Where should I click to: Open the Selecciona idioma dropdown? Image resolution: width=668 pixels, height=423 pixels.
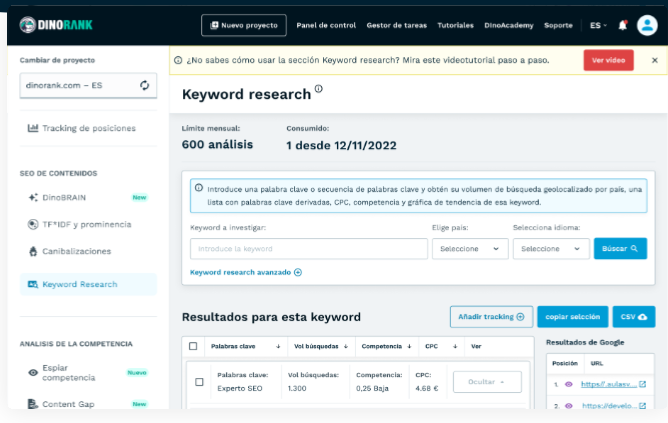pyautogui.click(x=551, y=248)
